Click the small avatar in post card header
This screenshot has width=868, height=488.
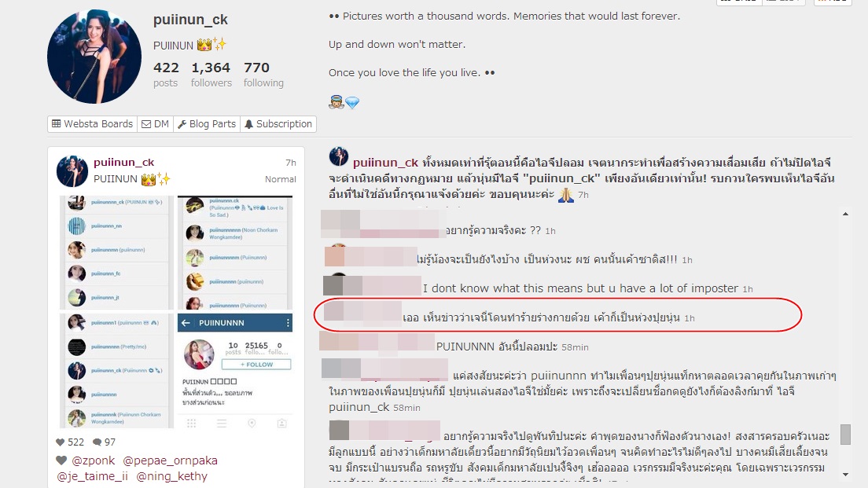(72, 171)
